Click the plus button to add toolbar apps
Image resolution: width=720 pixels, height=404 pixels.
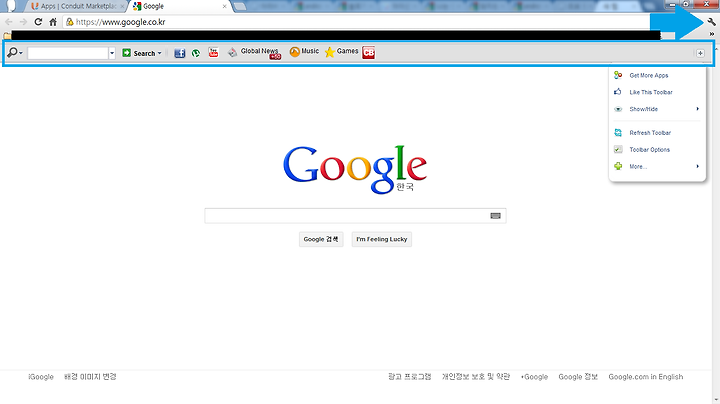[700, 53]
